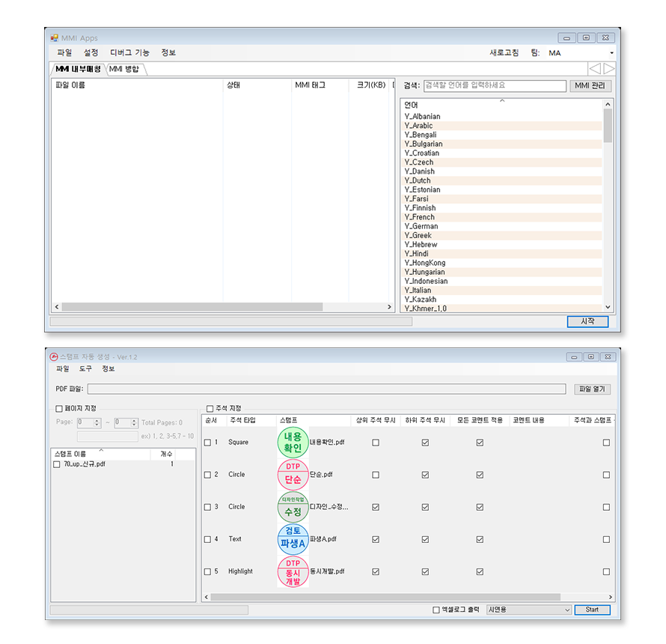Select the blue 검토 파생A stamp icon
Viewport: 666px width, 644px height.
(293, 539)
